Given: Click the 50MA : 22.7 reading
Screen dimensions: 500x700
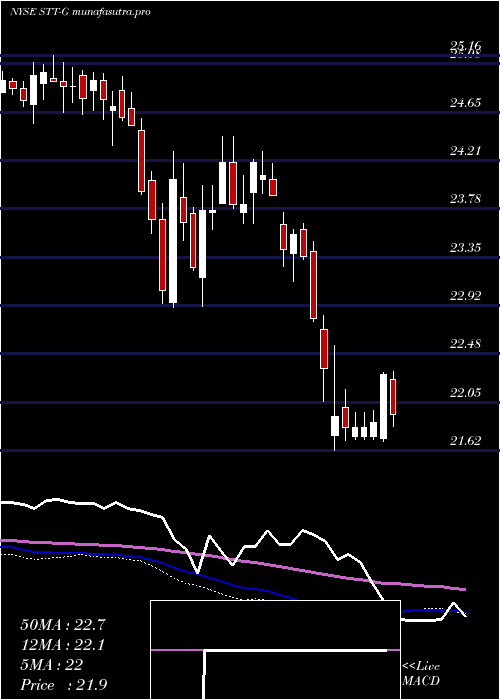Looking at the screenshot, I should tap(63, 625).
